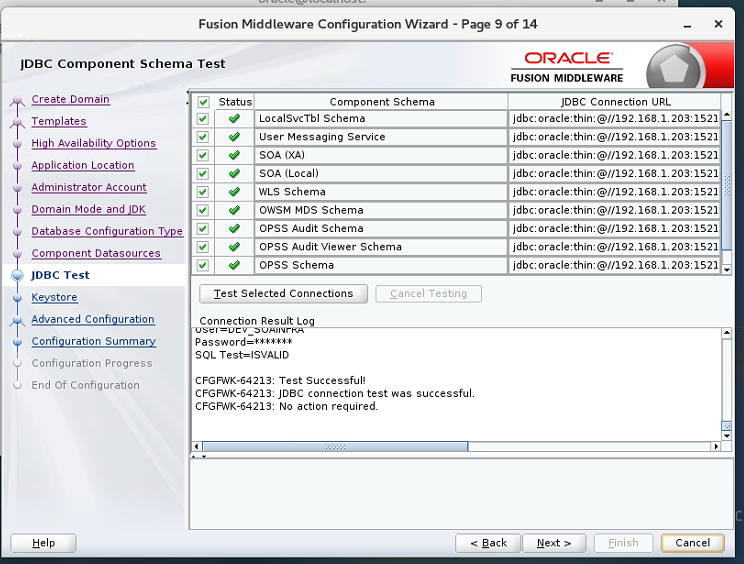The image size is (744, 564).
Task: Click green status check for WLS Schema
Action: tap(234, 192)
